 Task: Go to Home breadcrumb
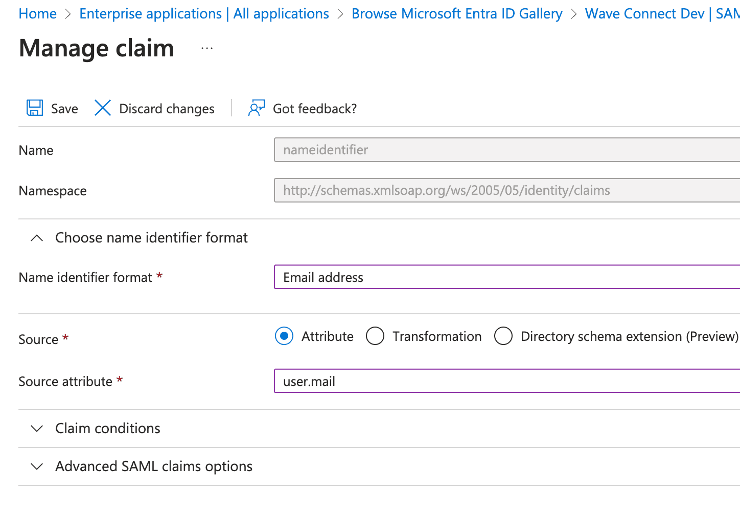37,14
